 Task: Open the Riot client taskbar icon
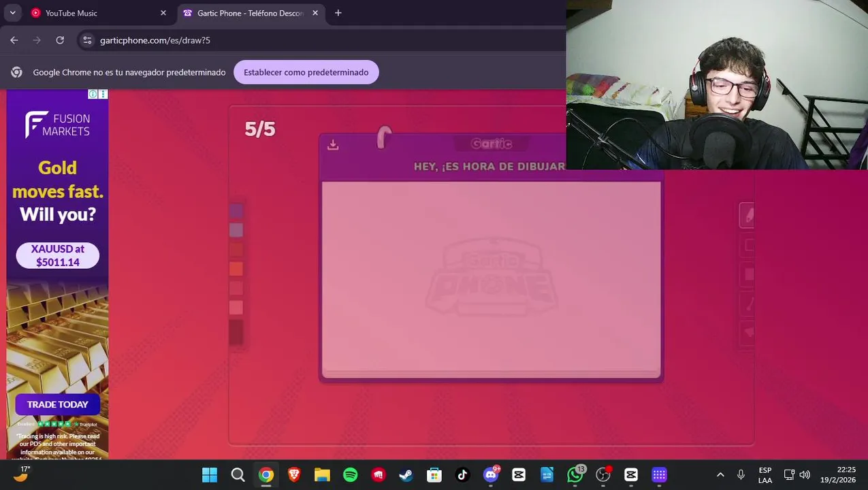point(379,475)
